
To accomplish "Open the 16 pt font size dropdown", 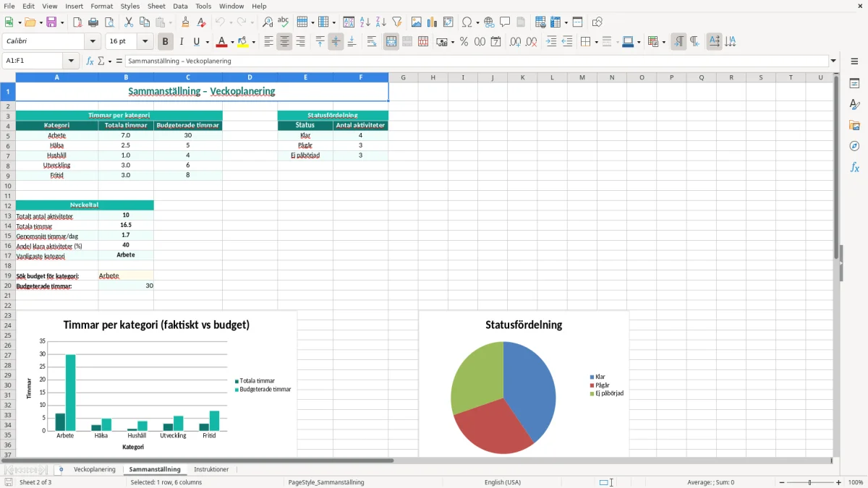I will pyautogui.click(x=145, y=42).
